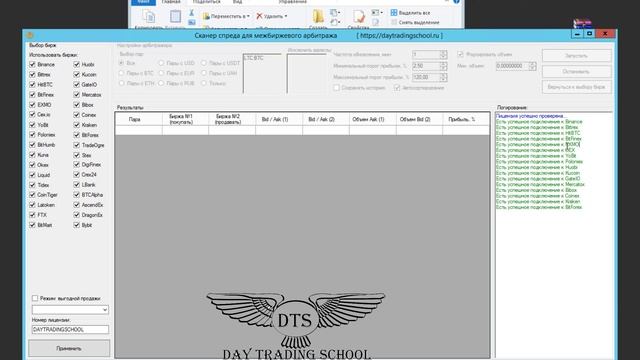This screenshot has width=640, height=360.
Task: Click the Прибыль % column header
Action: point(466,119)
